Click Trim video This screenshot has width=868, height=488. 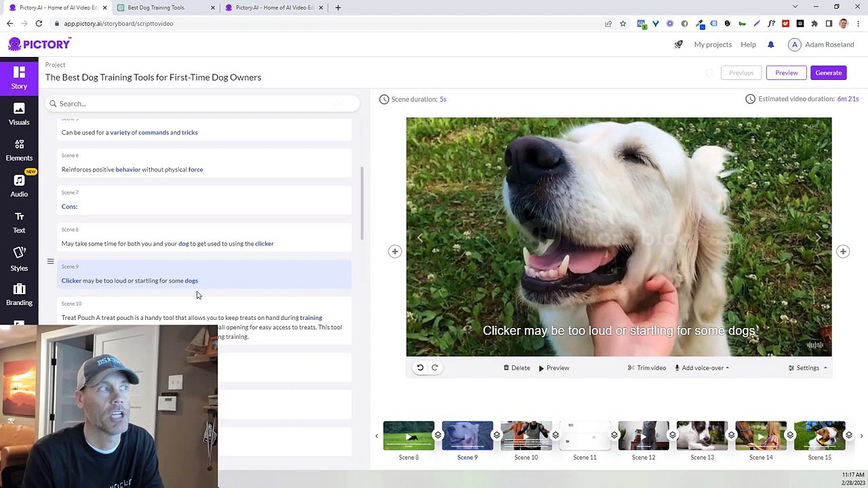pyautogui.click(x=647, y=368)
